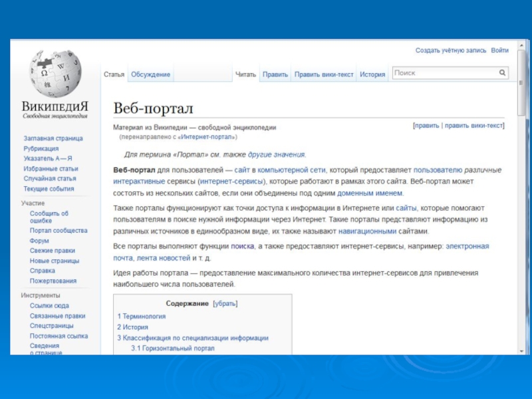Follow the сайты link in second paragraph
532x399 pixels.
tap(406, 208)
